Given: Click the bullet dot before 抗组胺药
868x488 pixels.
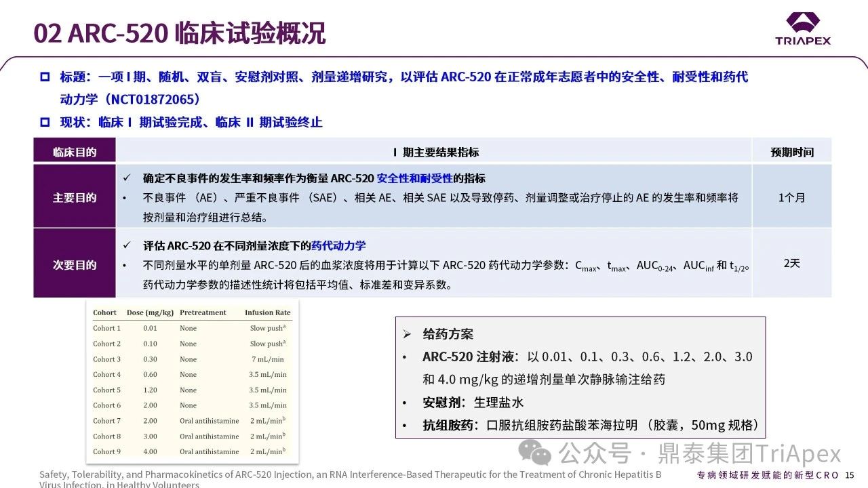Looking at the screenshot, I should pos(406,426).
